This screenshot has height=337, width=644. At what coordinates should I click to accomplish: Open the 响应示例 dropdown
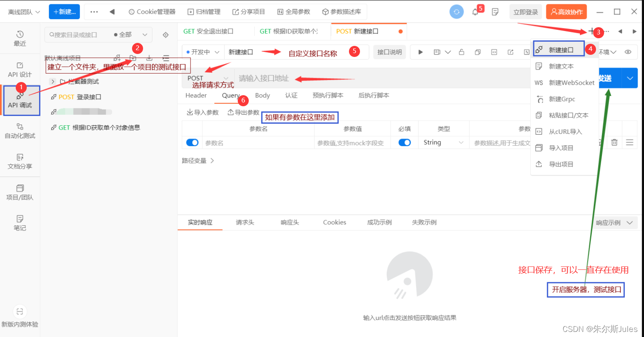[x=614, y=223]
